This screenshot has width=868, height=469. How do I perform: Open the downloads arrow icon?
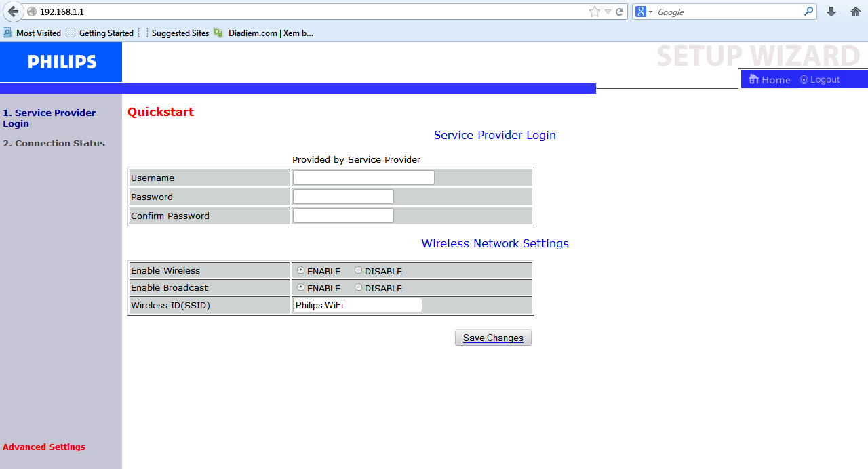click(x=831, y=12)
